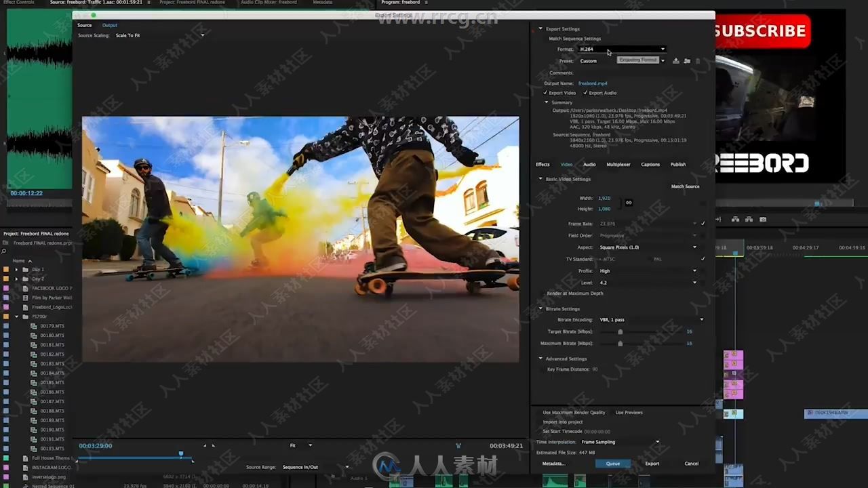The image size is (868, 488).
Task: Collapse the Summary section
Action: click(x=546, y=102)
